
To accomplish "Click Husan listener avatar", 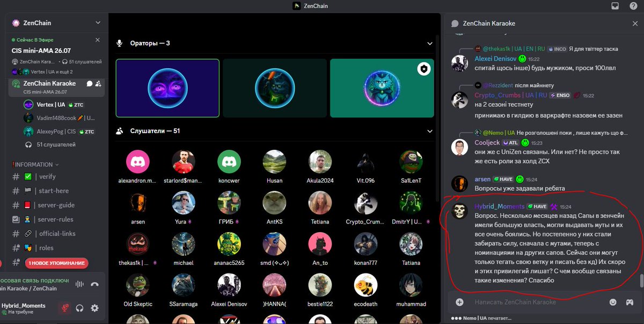I will (x=274, y=161).
